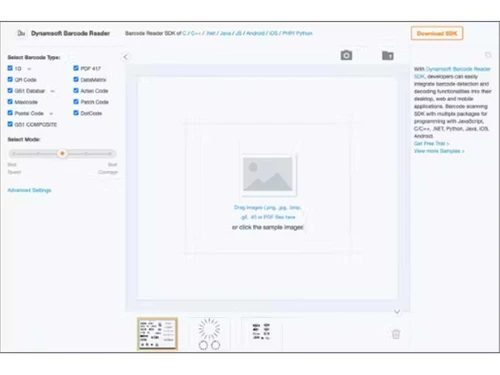The width and height of the screenshot is (500, 375).
Task: Toggle the Postal Code checkbox
Action: point(10,113)
